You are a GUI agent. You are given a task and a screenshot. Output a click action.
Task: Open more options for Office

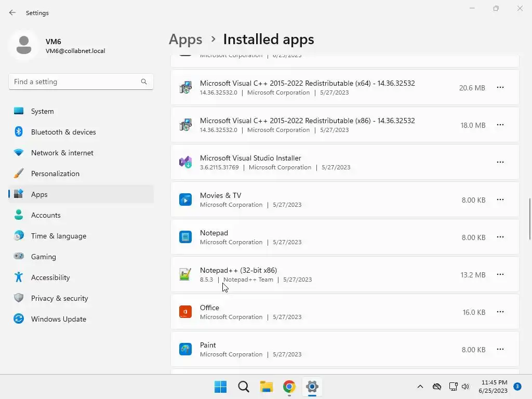pos(500,312)
